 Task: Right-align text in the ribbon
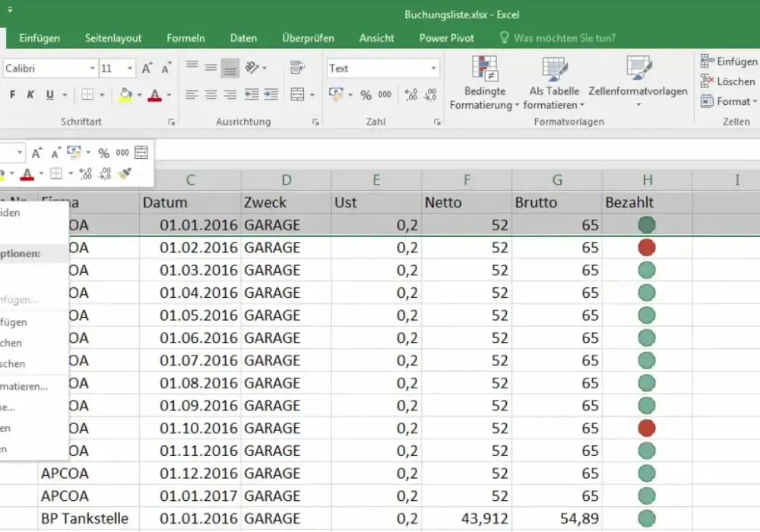tap(230, 94)
